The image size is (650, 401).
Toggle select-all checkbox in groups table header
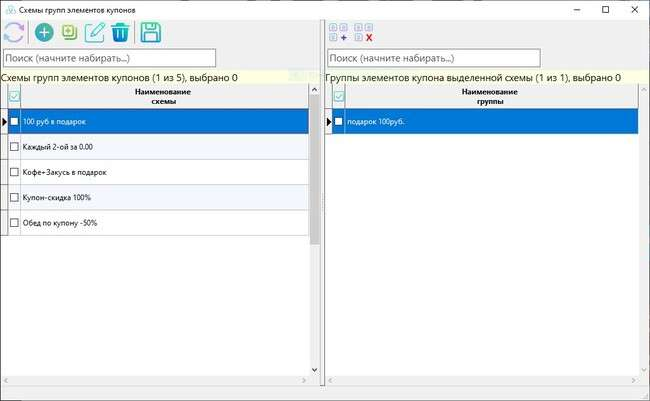click(x=338, y=96)
